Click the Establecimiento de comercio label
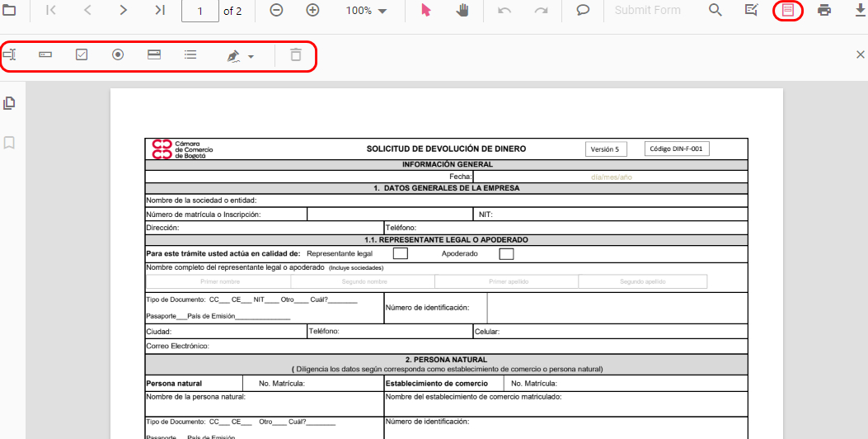The image size is (868, 439). (x=437, y=383)
